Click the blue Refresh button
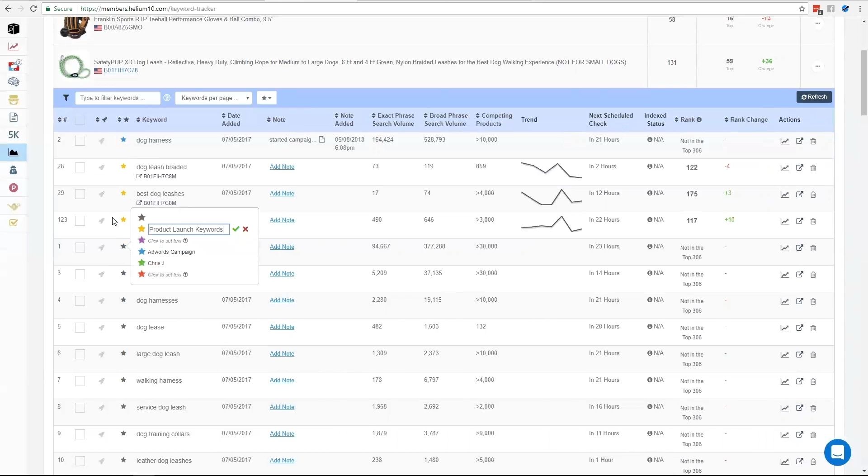The height and width of the screenshot is (476, 868). tap(814, 97)
